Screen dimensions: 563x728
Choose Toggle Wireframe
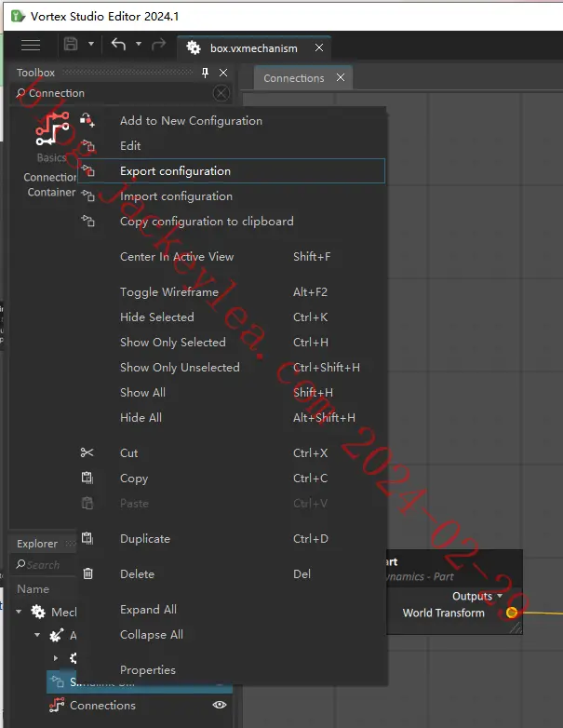pyautogui.click(x=231, y=292)
